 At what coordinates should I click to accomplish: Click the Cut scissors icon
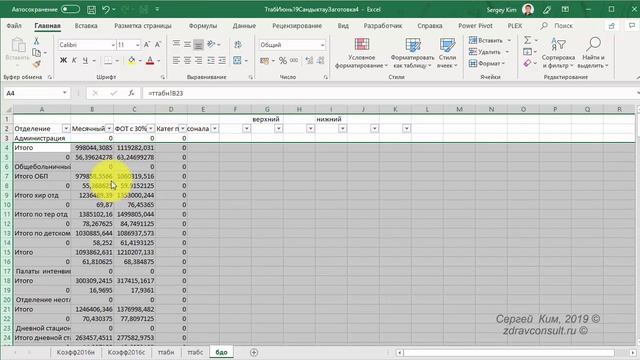pyautogui.click(x=36, y=41)
